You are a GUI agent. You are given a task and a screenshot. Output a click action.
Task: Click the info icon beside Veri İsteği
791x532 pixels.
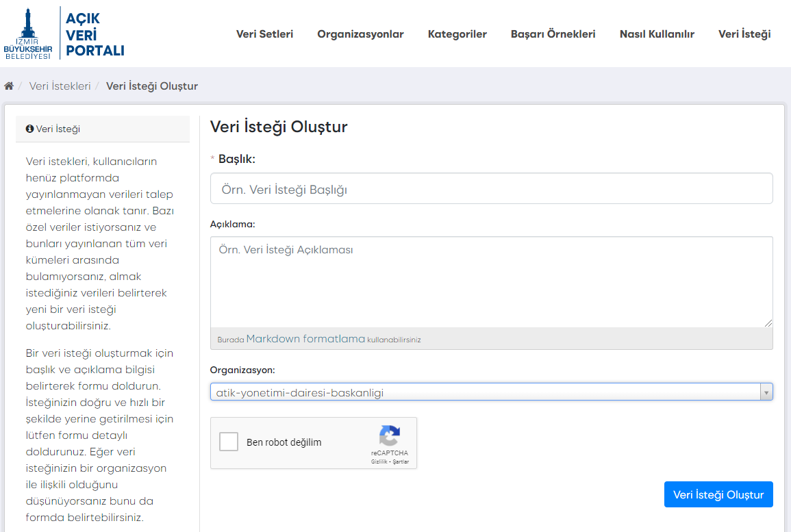click(x=29, y=129)
